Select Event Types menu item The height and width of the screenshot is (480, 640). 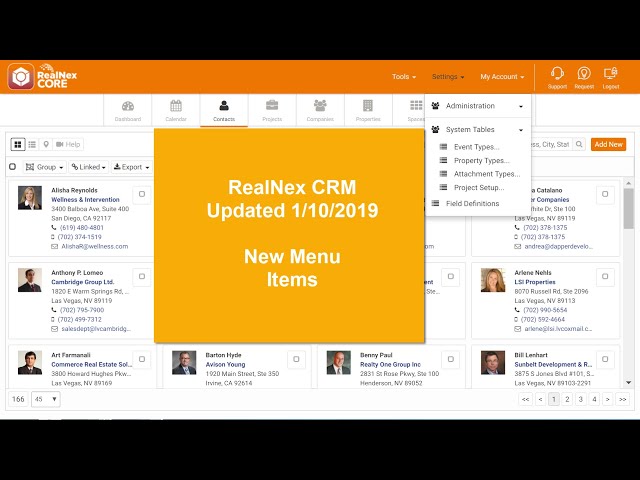click(476, 147)
